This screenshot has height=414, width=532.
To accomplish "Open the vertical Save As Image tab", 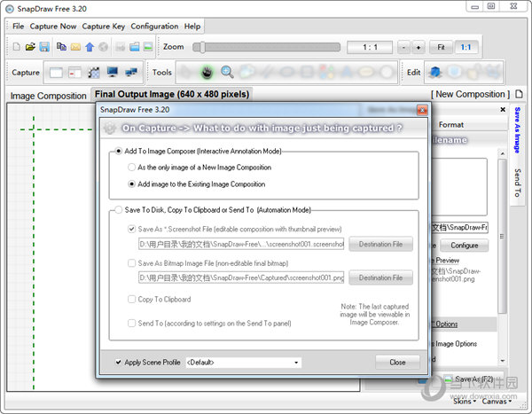I will [x=517, y=130].
